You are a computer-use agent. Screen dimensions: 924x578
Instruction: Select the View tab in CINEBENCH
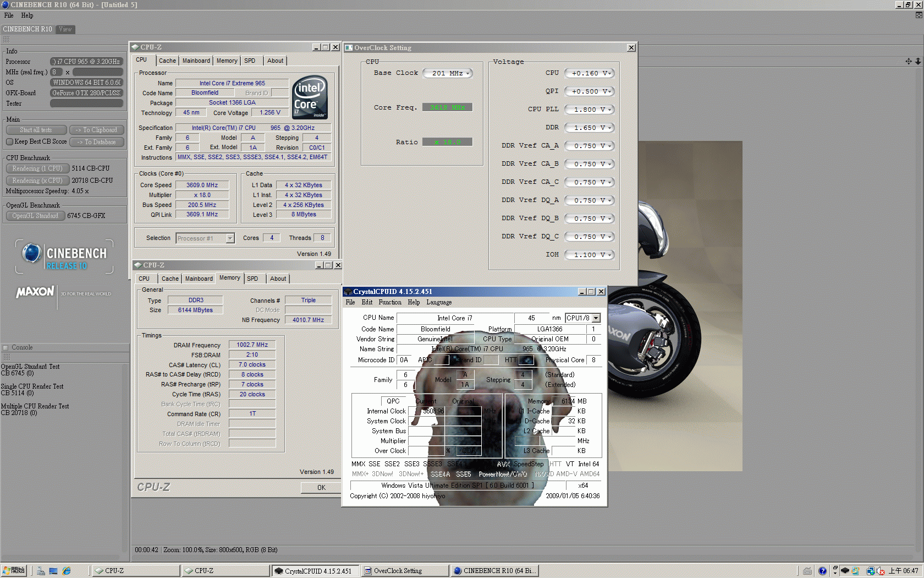point(65,29)
